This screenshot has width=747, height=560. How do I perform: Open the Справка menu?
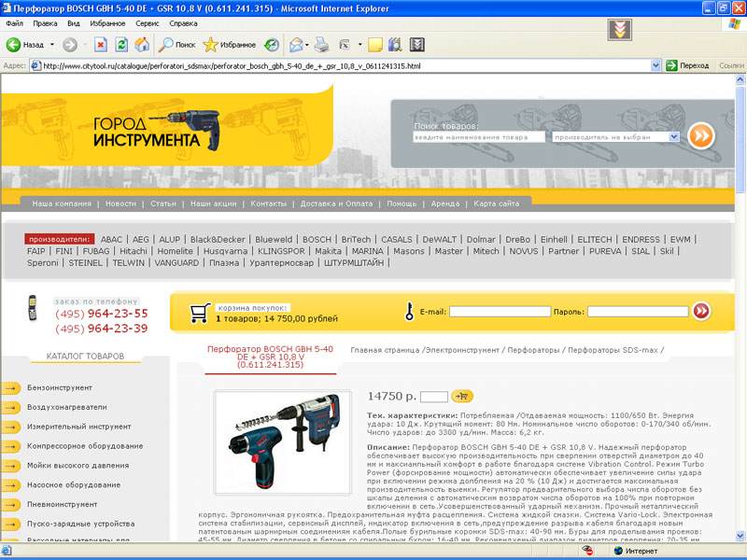click(x=183, y=23)
